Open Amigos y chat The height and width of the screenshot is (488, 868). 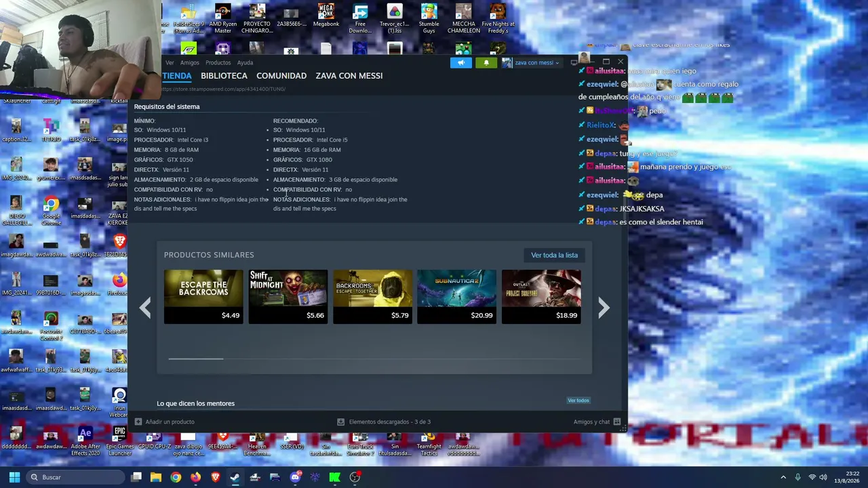[597, 422]
